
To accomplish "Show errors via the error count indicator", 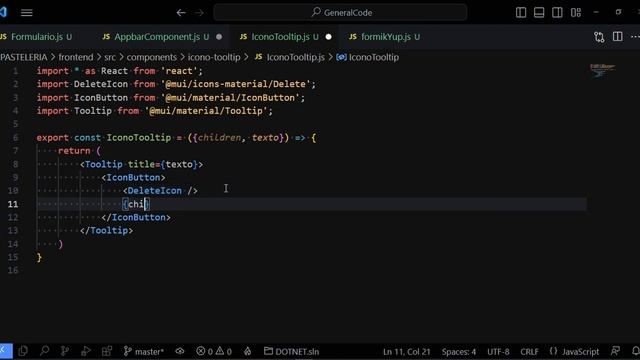I will pyautogui.click(x=213, y=351).
